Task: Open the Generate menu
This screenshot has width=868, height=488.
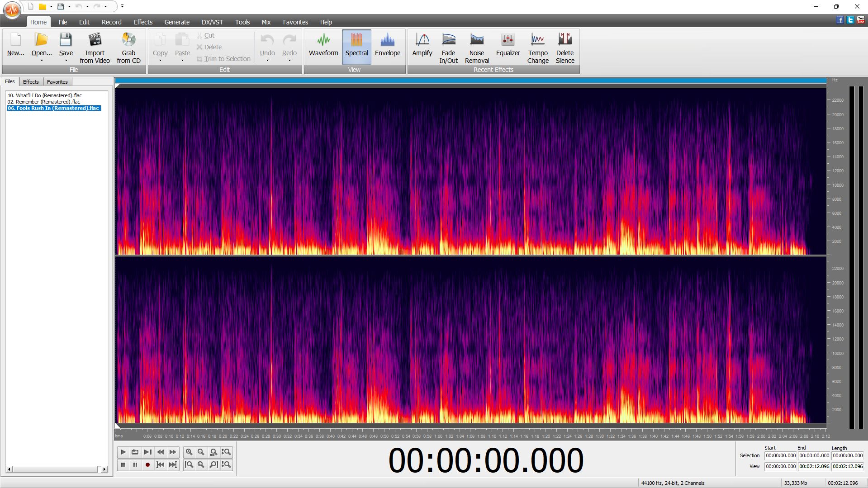Action: (x=177, y=22)
